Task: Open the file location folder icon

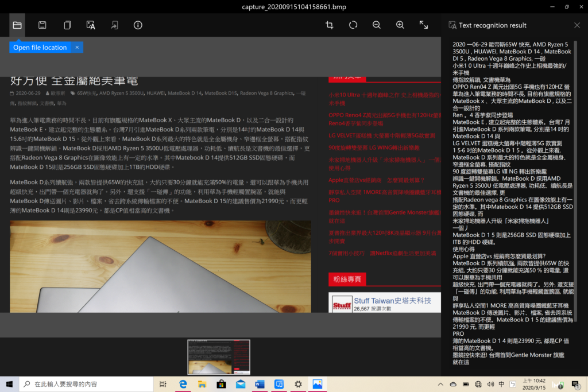Action: [17, 25]
